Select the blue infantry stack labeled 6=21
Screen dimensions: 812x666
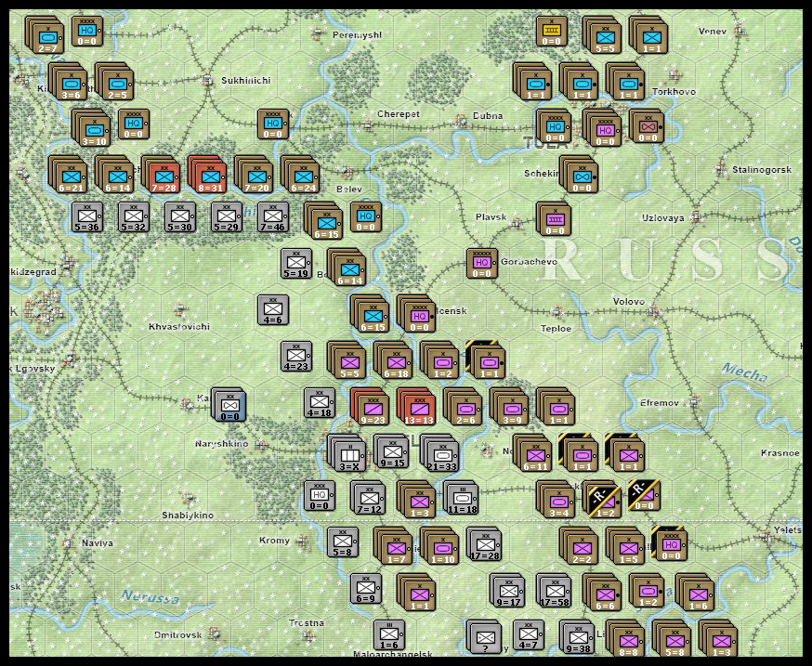(71, 177)
